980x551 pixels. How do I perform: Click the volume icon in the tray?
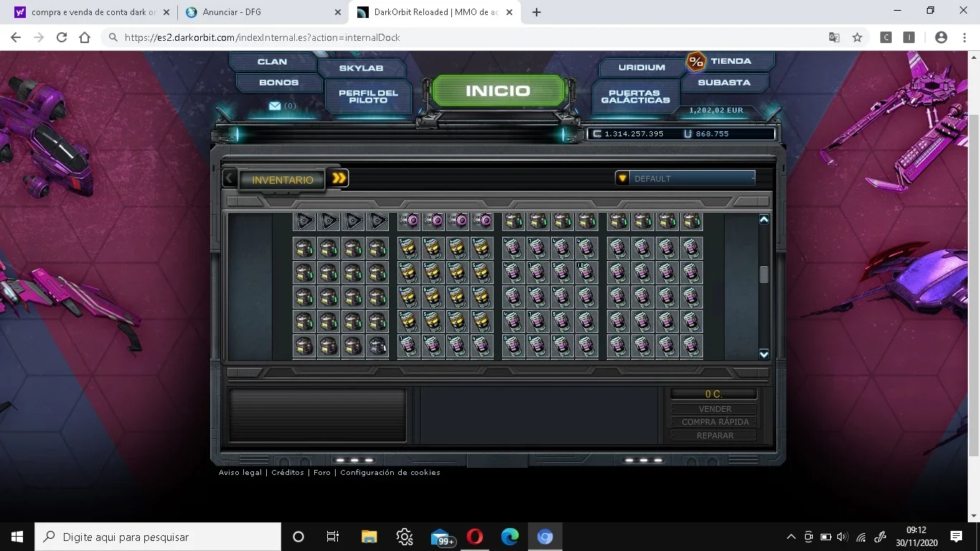[842, 537]
